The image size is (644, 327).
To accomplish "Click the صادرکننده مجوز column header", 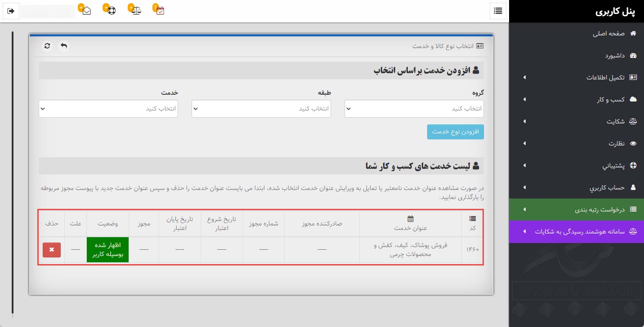I will tap(322, 224).
